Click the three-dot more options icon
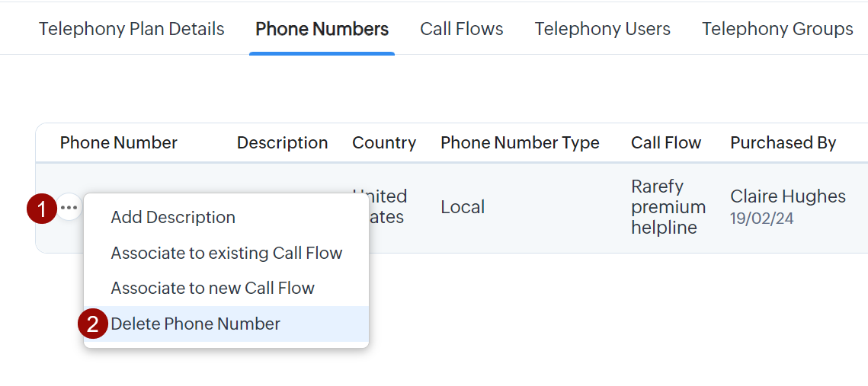This screenshot has width=868, height=386. click(69, 208)
